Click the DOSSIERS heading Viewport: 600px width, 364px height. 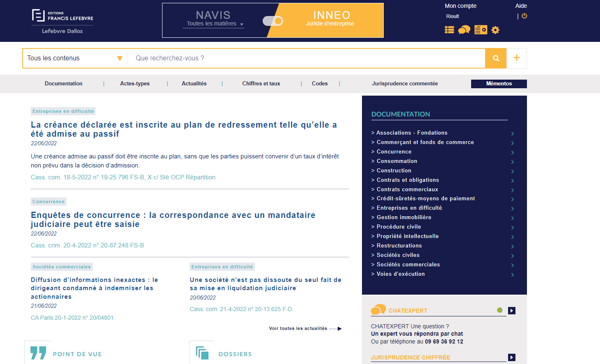(x=235, y=354)
